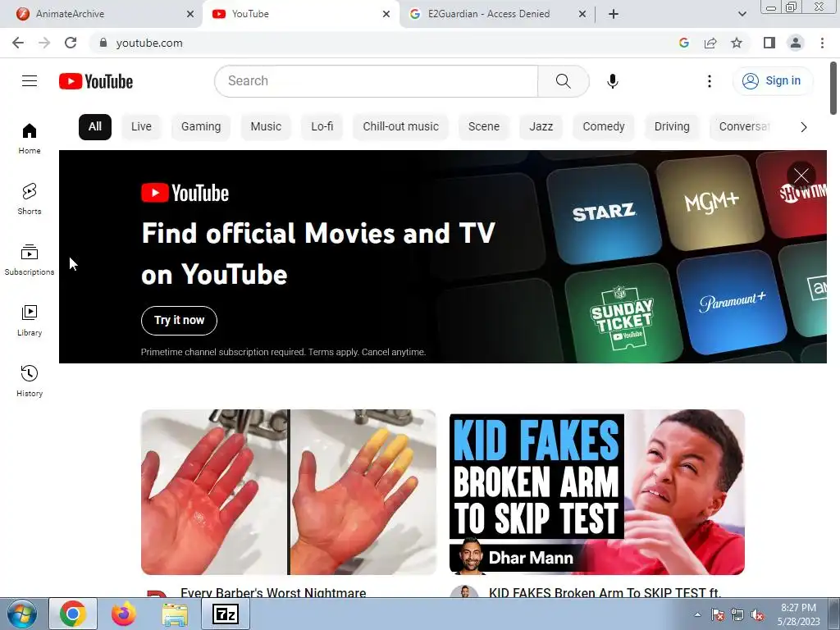Screen dimensions: 840x630
Task: Open Firefox from the taskbar
Action: 124,614
